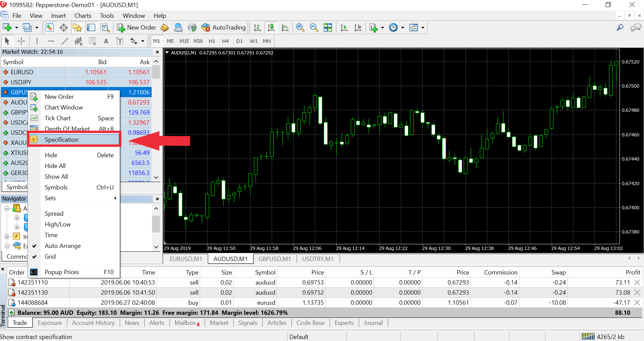The height and width of the screenshot is (341, 644).
Task: Open the Templates dropdown arrow
Action: (423, 28)
